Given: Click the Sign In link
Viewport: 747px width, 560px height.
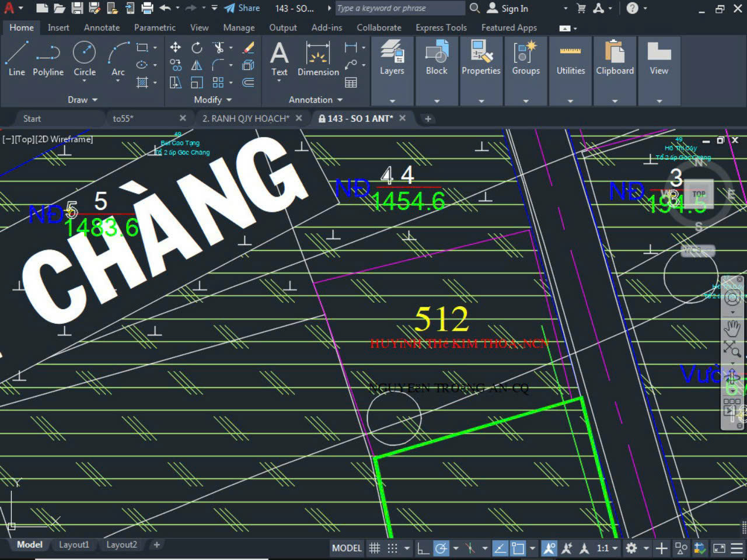Looking at the screenshot, I should pyautogui.click(x=514, y=8).
